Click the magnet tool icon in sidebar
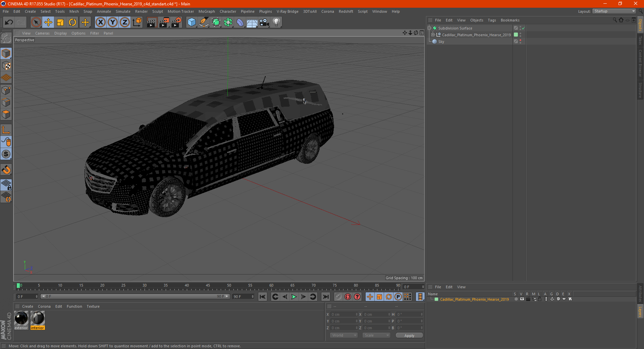 (x=6, y=170)
